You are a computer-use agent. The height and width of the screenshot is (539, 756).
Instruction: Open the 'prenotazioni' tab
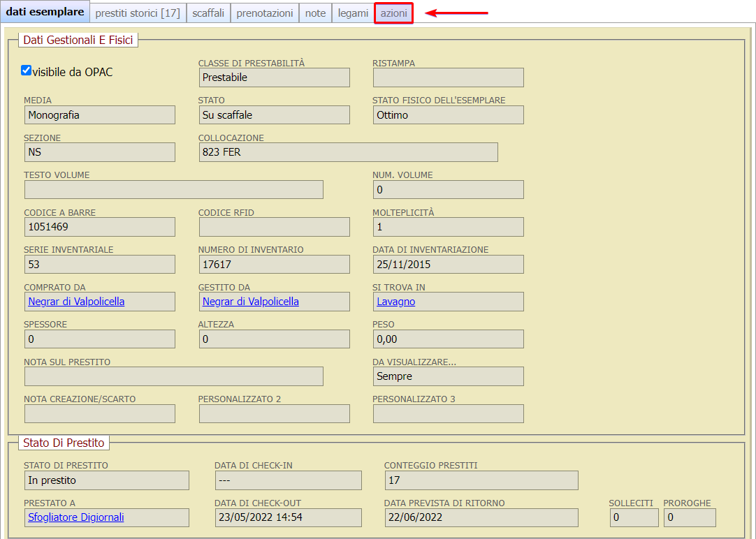265,13
